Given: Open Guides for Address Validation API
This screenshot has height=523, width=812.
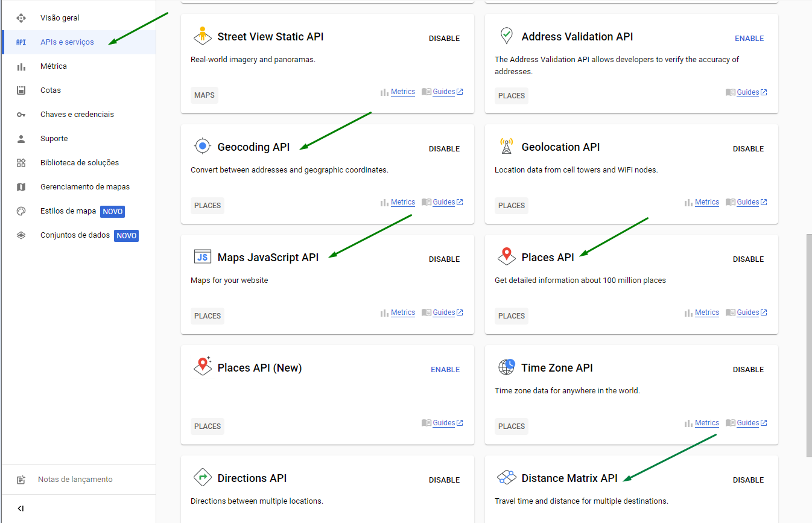Looking at the screenshot, I should click(x=748, y=92).
